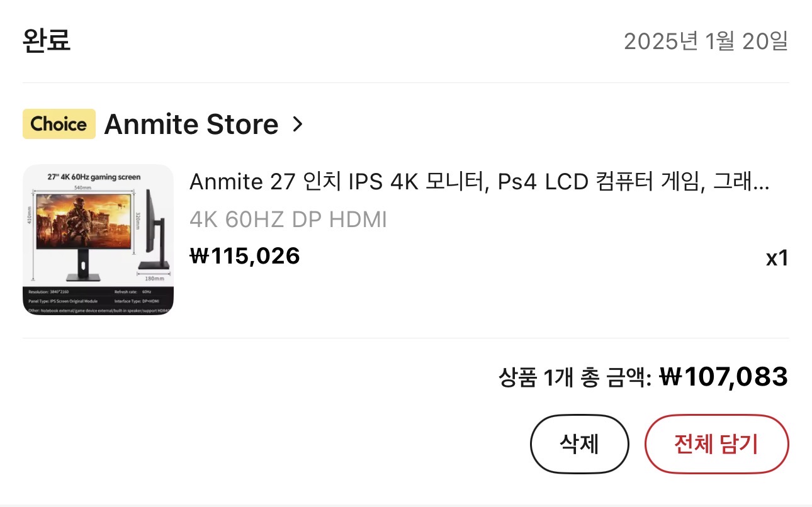
Task: Click the 완료 order status heading
Action: coord(46,40)
